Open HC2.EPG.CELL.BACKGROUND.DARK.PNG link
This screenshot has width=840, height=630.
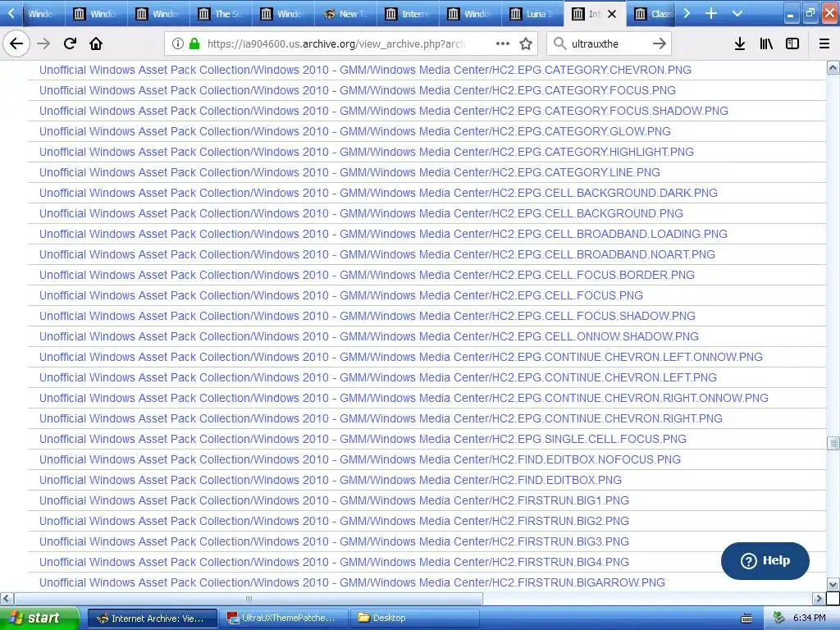378,193
